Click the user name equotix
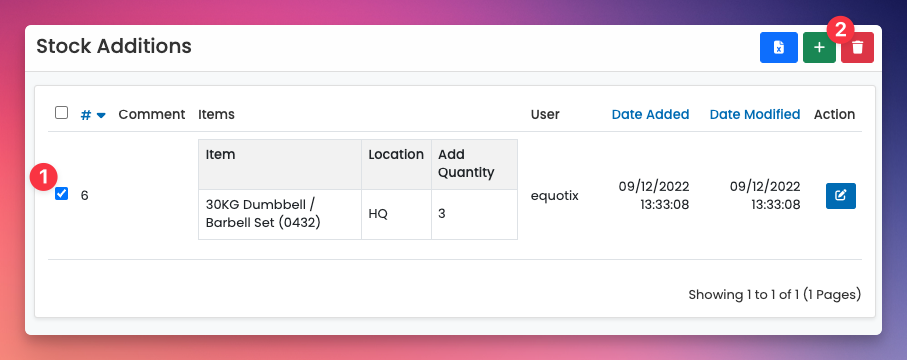Screen dimensions: 907x360 (554, 196)
